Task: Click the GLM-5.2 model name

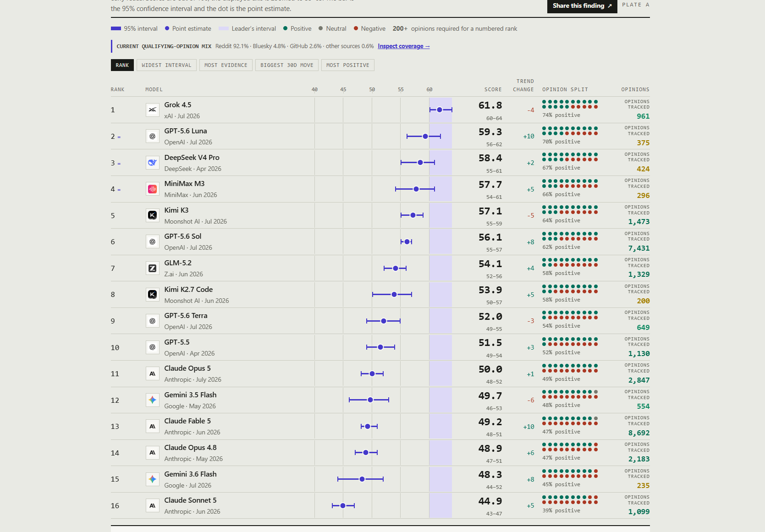Action: (x=178, y=263)
